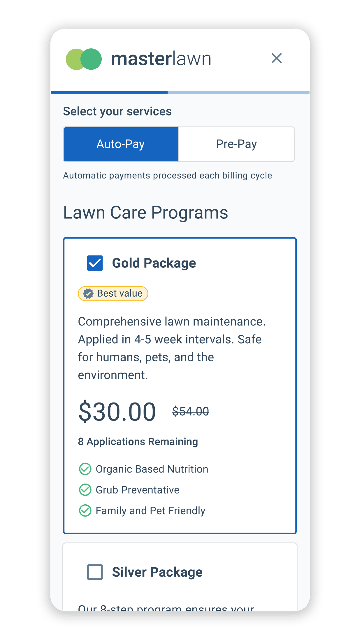Click the crossed-out $54.00 original price
This screenshot has width=362, height=644.
click(191, 411)
